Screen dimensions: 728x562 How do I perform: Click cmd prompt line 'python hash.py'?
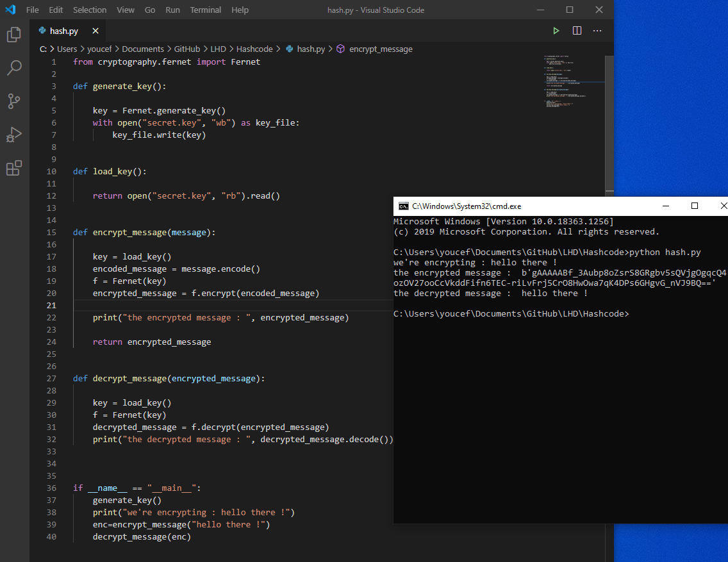(x=547, y=252)
